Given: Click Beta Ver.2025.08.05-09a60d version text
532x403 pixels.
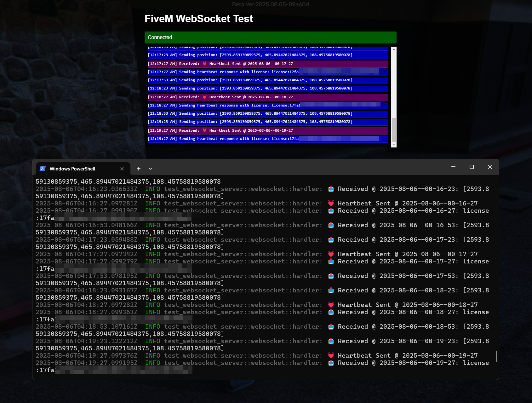Looking at the screenshot, I should (x=271, y=4).
